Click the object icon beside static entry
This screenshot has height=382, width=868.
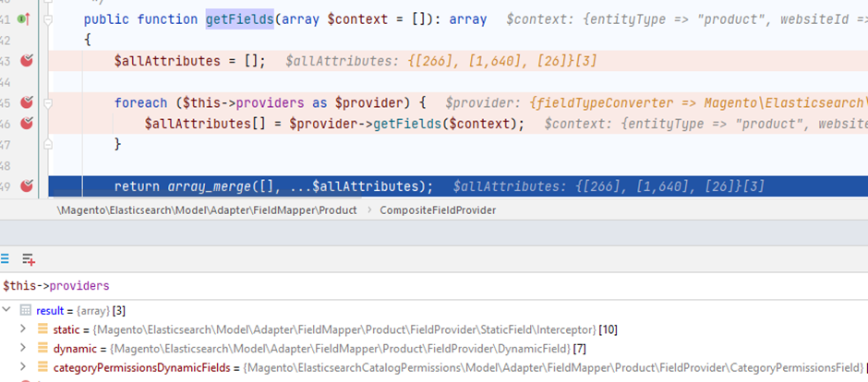[42, 329]
